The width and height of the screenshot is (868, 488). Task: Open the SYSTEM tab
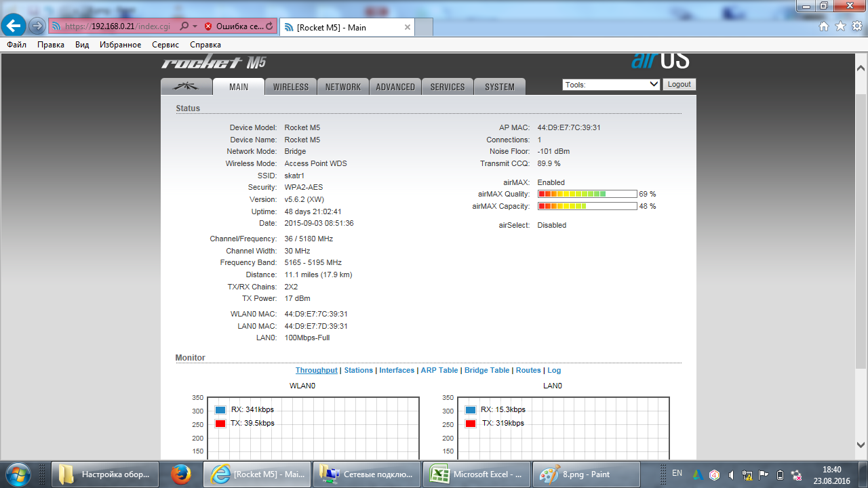tap(500, 87)
